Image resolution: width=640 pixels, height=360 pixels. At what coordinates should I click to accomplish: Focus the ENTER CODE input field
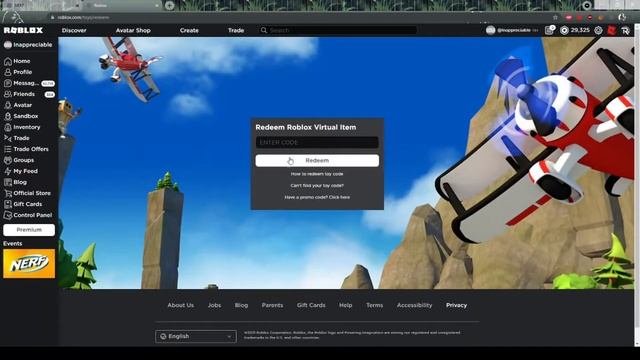click(x=317, y=142)
